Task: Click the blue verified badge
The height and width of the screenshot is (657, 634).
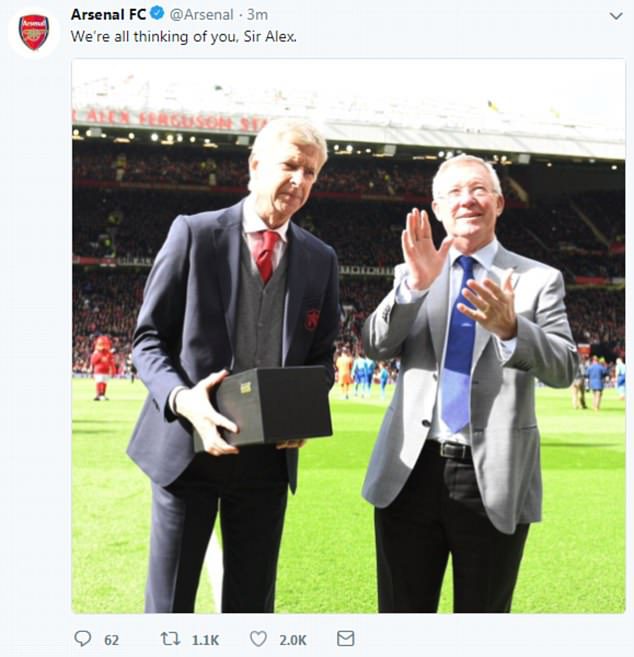Action: click(156, 14)
